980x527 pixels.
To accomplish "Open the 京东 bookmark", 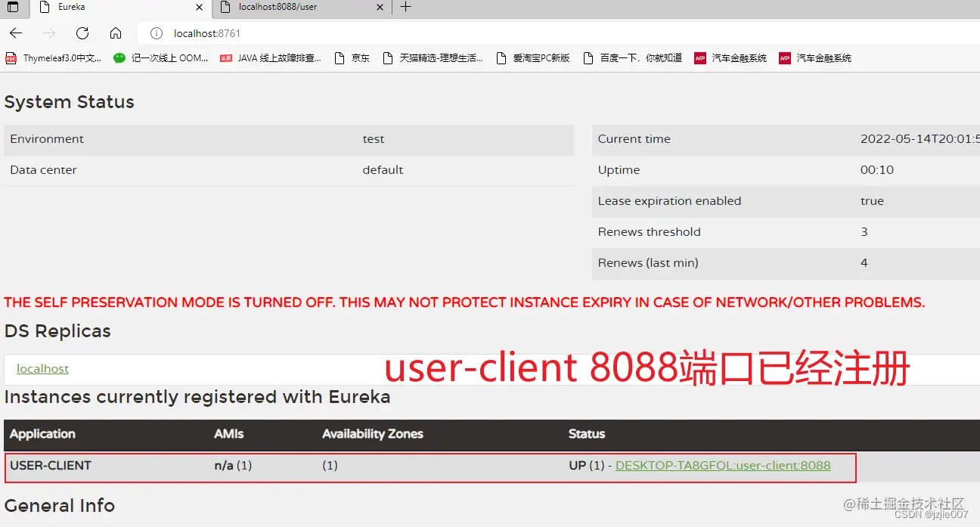I will coord(352,58).
